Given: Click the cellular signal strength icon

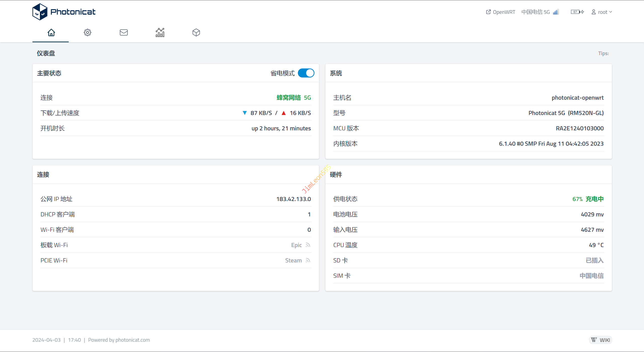Looking at the screenshot, I should point(556,12).
